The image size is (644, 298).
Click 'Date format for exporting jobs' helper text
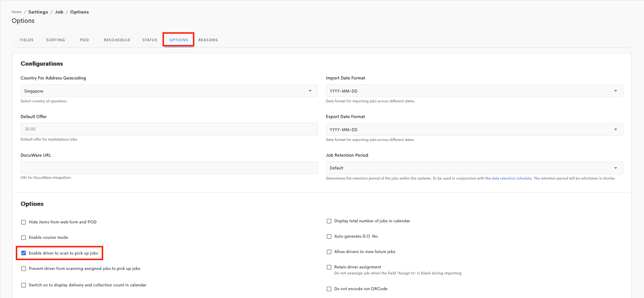[x=370, y=140]
